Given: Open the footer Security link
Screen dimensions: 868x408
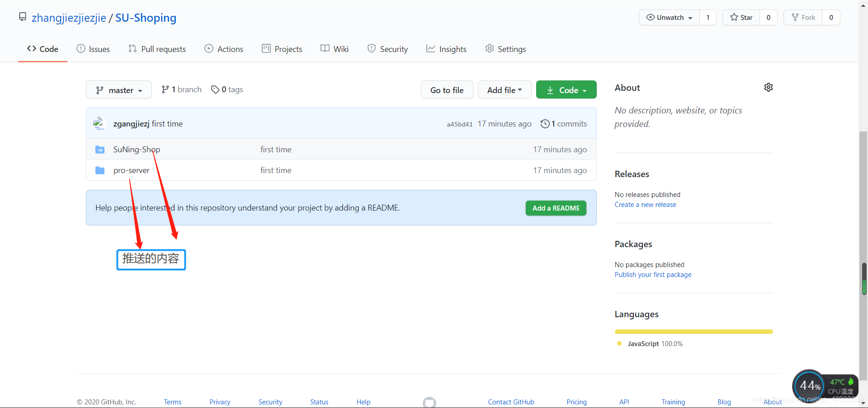Looking at the screenshot, I should 270,402.
